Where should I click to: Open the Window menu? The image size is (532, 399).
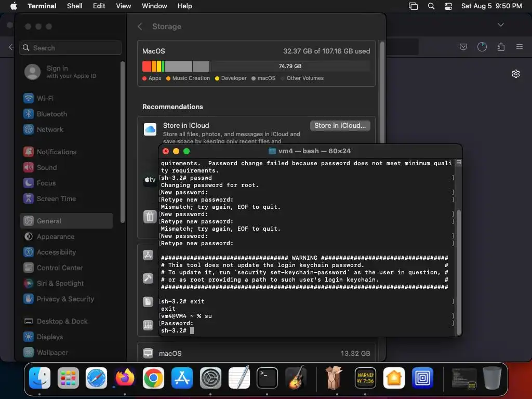(x=154, y=6)
